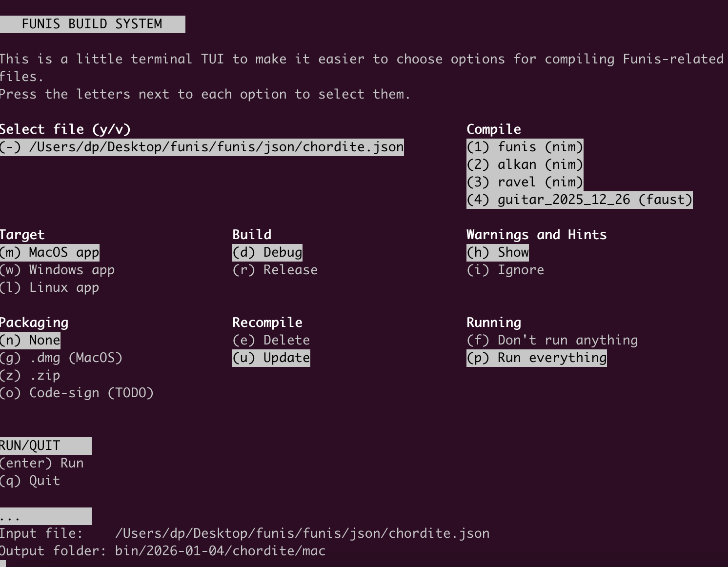Select the .zip packaging option
Image resolution: width=728 pixels, height=567 pixels.
[x=30, y=375]
